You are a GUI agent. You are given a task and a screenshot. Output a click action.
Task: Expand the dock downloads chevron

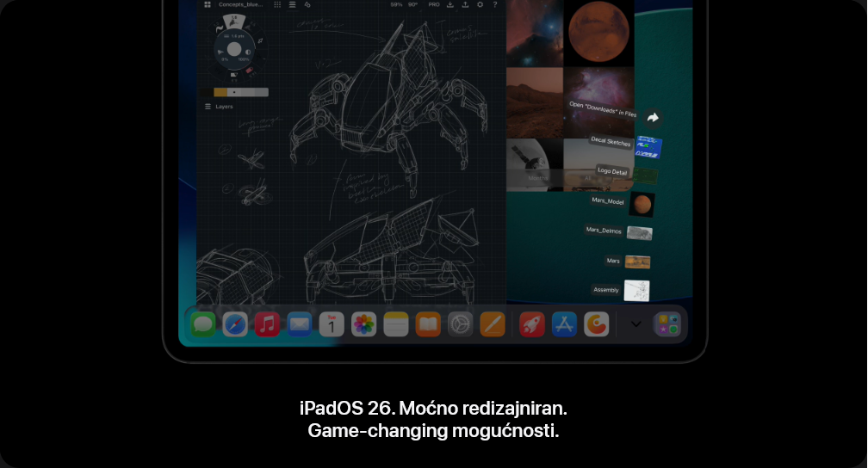point(636,324)
